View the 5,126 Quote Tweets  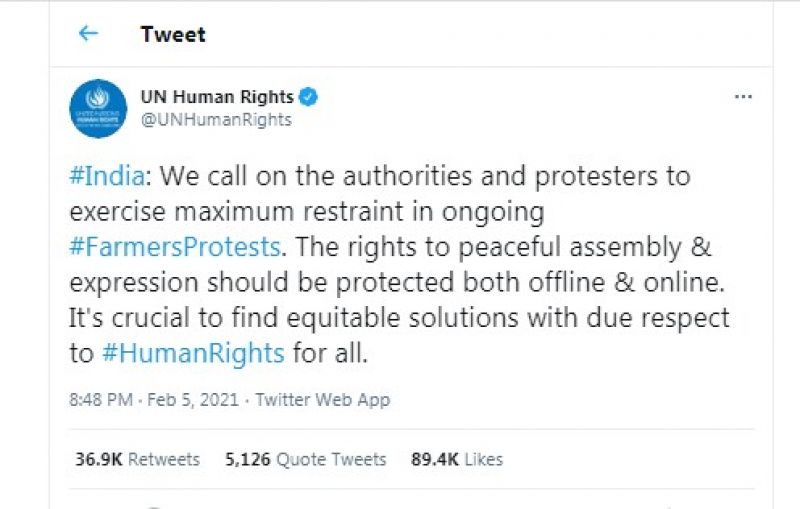(x=305, y=460)
